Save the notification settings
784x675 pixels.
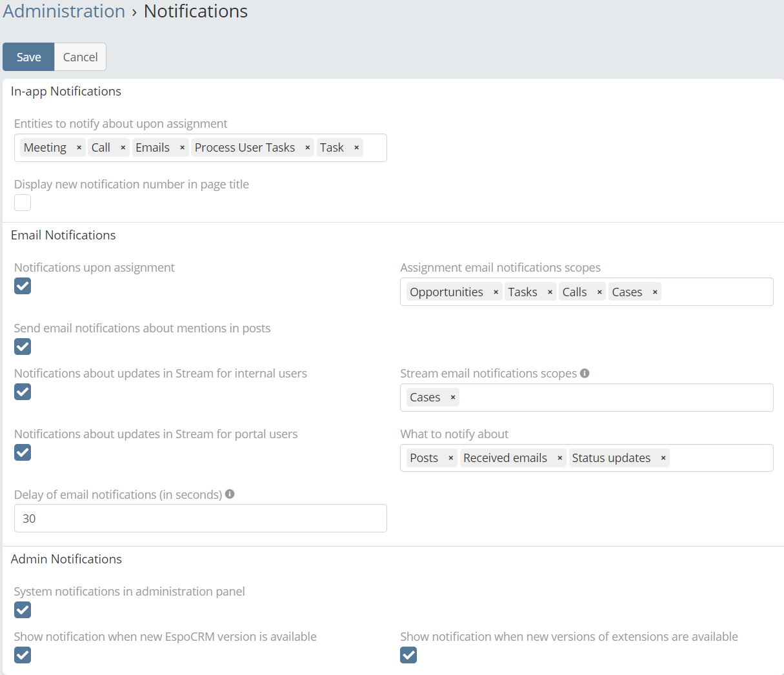(28, 57)
